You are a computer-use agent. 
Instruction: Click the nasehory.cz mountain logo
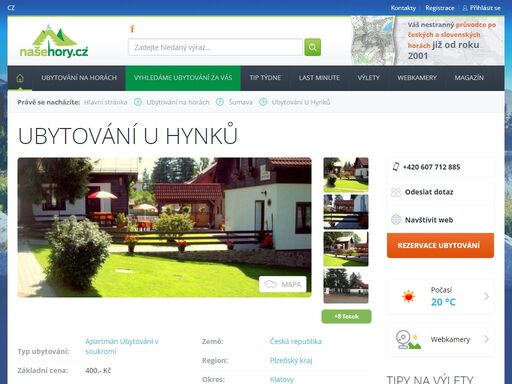click(54, 41)
